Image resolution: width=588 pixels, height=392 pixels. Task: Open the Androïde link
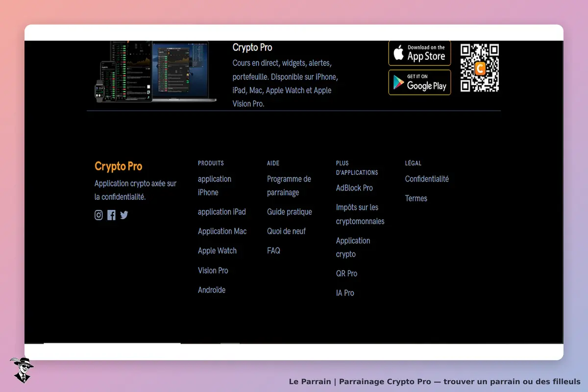(x=212, y=290)
